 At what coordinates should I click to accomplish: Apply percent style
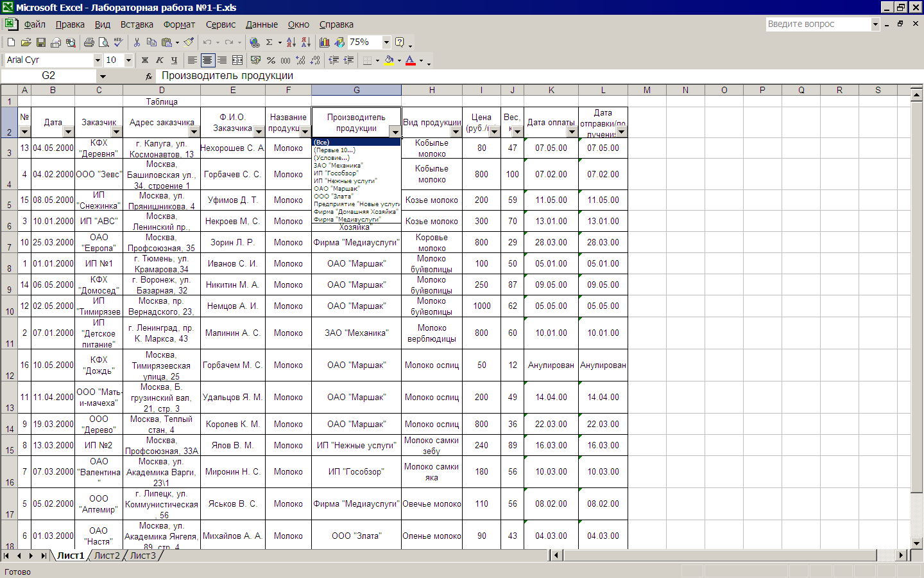[x=271, y=60]
